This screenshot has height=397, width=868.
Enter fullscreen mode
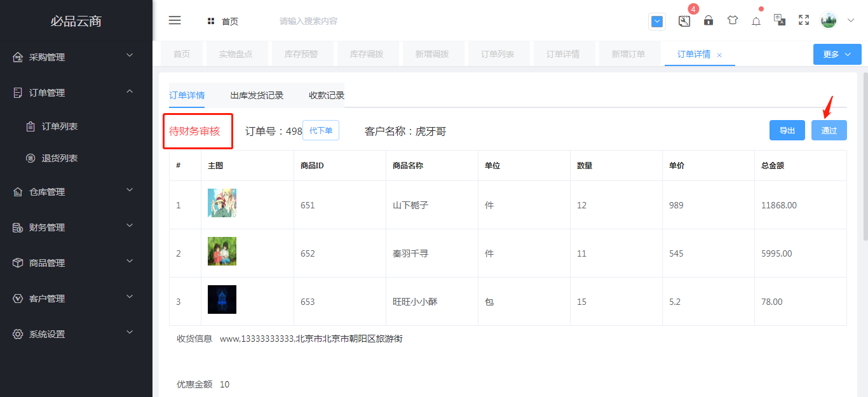(x=804, y=20)
